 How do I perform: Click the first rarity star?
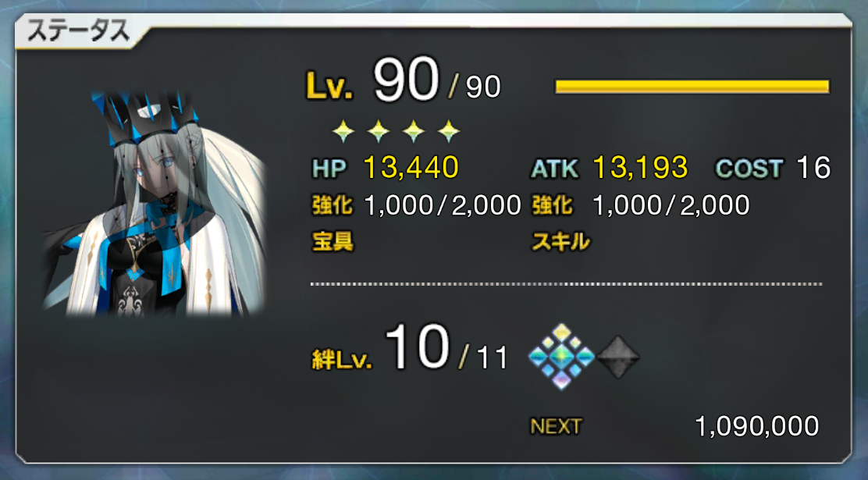pyautogui.click(x=343, y=132)
